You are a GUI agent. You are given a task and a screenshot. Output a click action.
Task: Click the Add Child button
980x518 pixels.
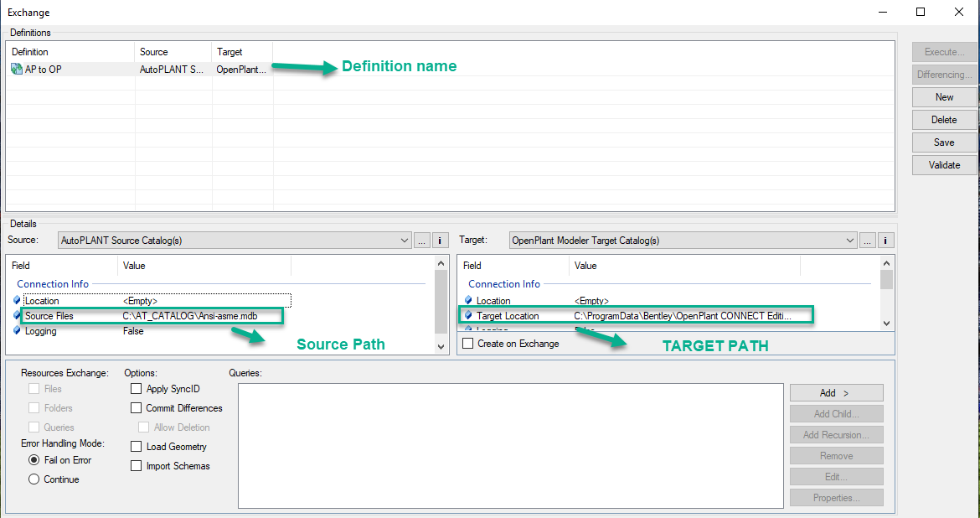tap(836, 413)
